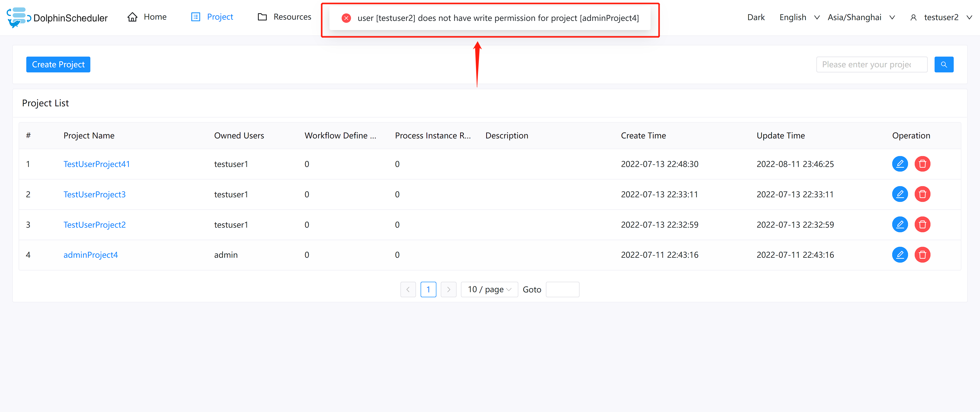Viewport: 980px width, 412px height.
Task: Open the TestUserProject3 project link
Action: point(94,195)
